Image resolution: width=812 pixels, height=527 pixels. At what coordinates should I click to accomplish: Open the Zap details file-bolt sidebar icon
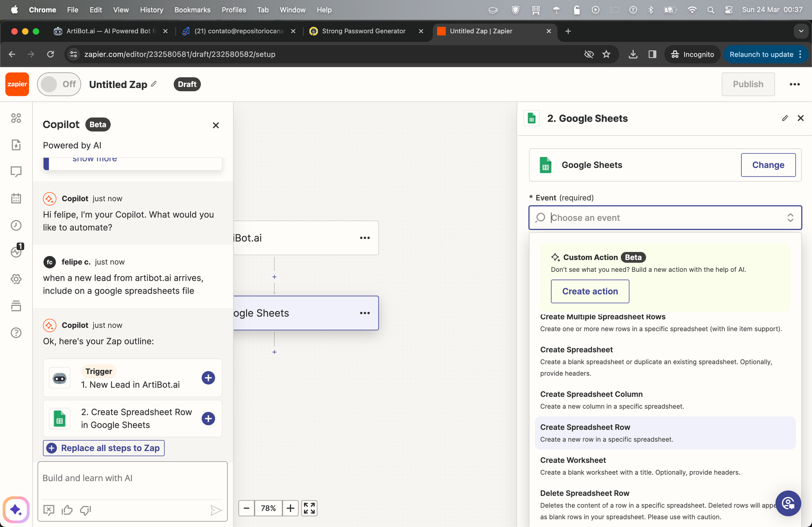[x=16, y=145]
